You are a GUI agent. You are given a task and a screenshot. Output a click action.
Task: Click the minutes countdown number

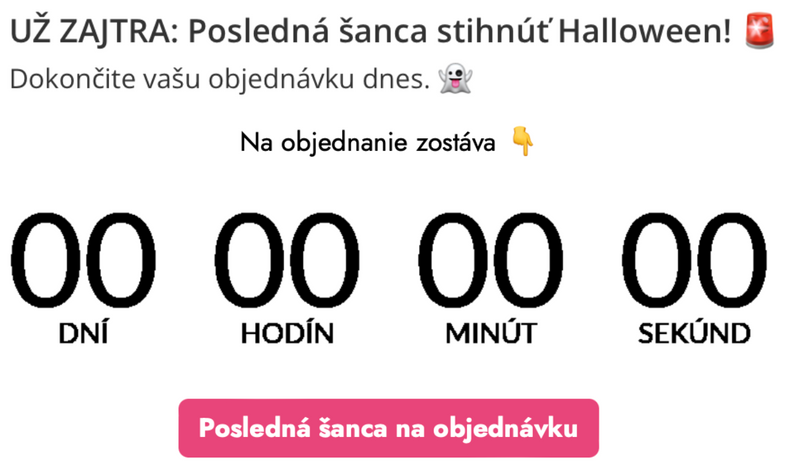[x=491, y=259]
